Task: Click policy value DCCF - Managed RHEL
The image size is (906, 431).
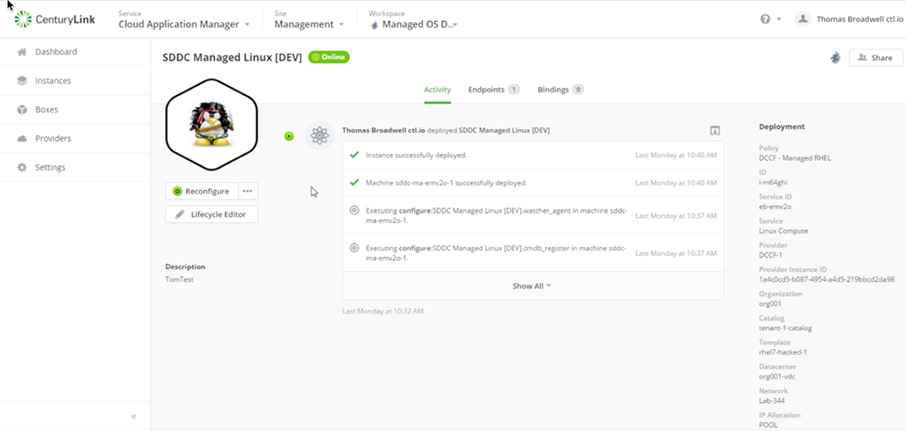Action: pos(795,158)
